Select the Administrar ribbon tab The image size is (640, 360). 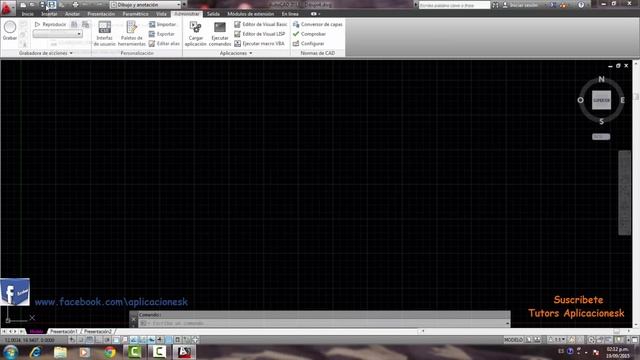[x=187, y=14]
